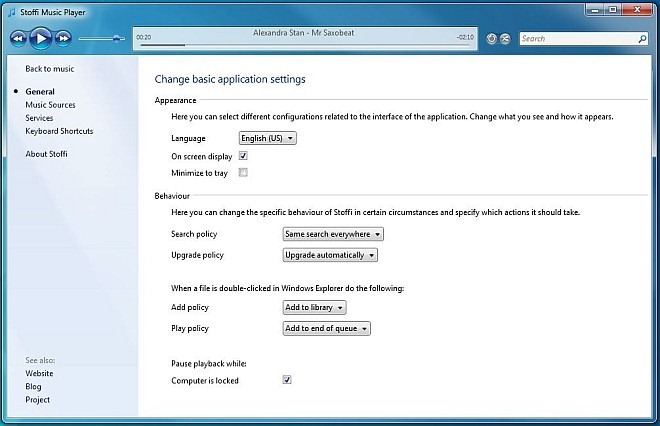Select General settings section
The image size is (660, 426).
[x=40, y=91]
